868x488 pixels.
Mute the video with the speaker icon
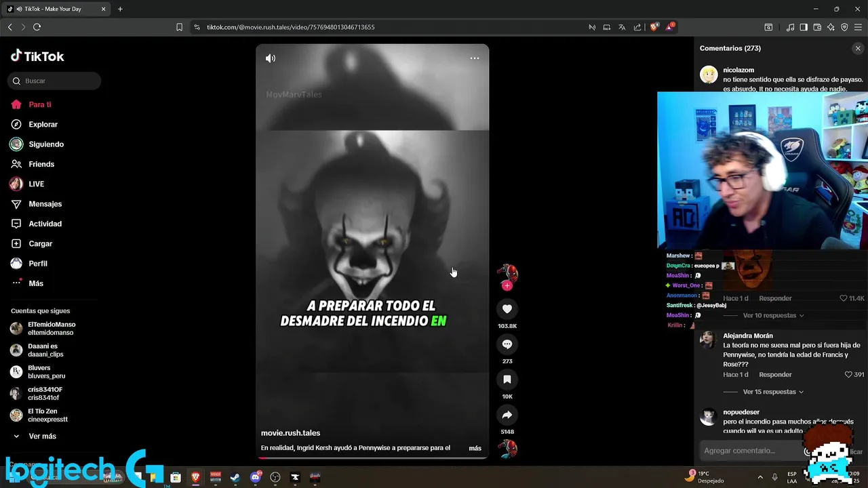[271, 58]
